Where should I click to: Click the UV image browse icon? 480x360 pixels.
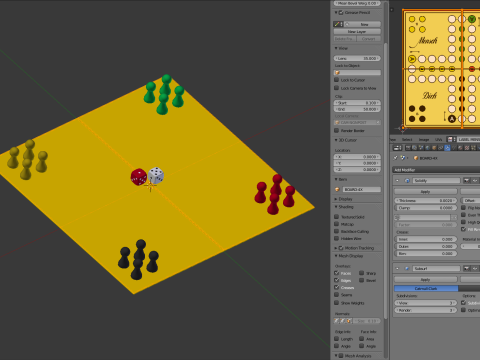point(451,139)
